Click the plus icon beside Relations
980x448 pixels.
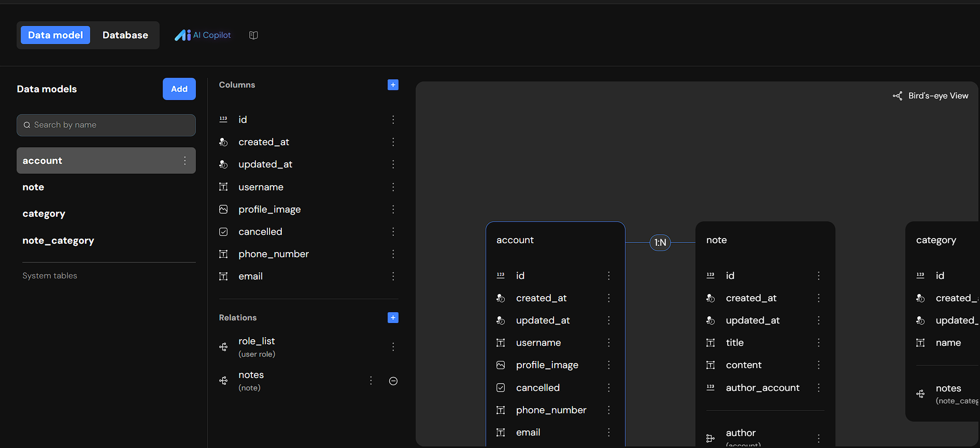point(393,318)
